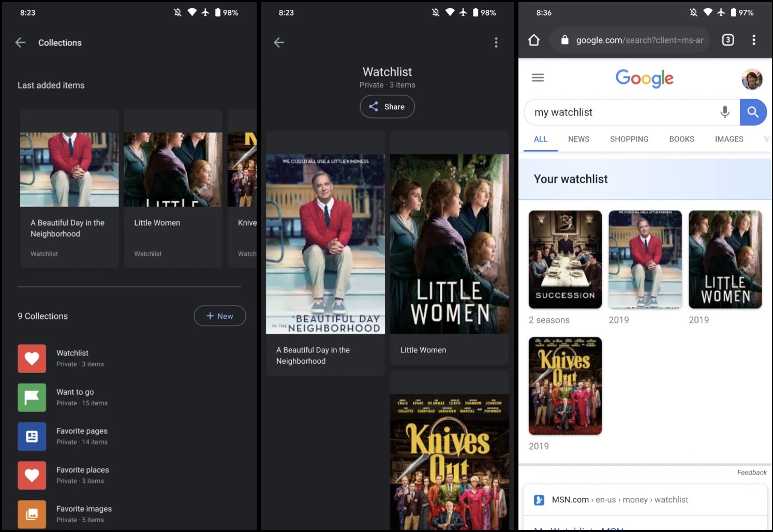The width and height of the screenshot is (773, 532).
Task: Open the Google hamburger menu
Action: pyautogui.click(x=538, y=78)
